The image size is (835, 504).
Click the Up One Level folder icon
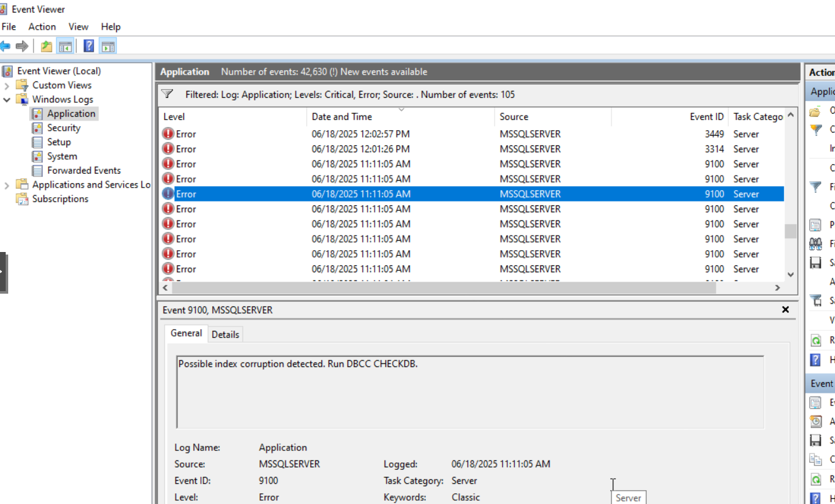click(47, 46)
